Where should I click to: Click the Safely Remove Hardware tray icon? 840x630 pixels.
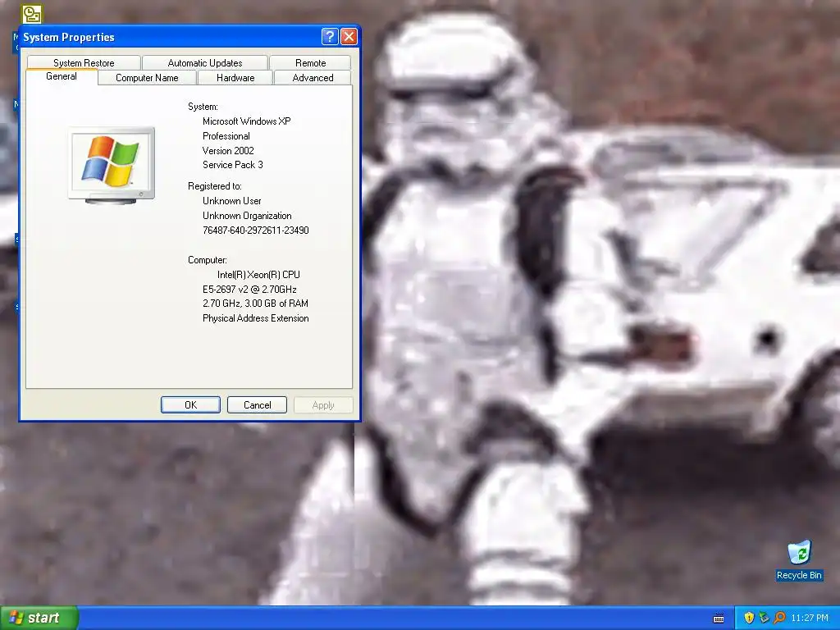(764, 618)
